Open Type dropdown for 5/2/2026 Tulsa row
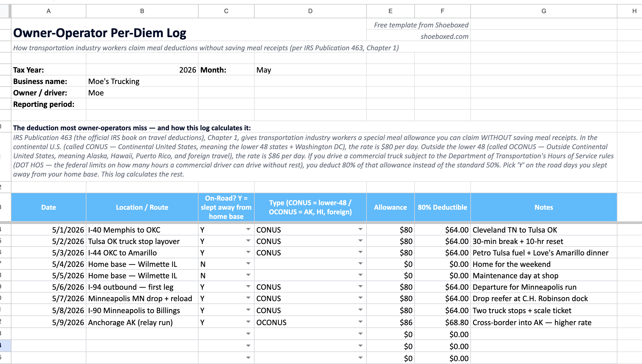 click(x=360, y=241)
